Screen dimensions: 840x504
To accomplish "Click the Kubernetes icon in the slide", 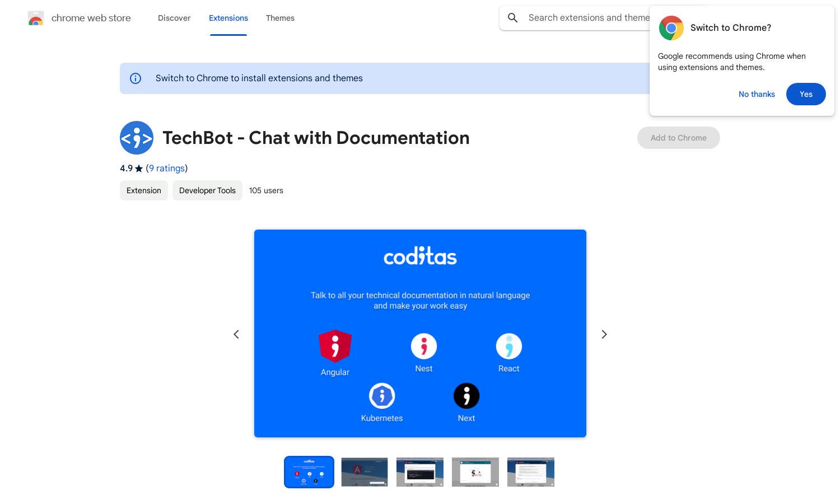I will (x=382, y=396).
